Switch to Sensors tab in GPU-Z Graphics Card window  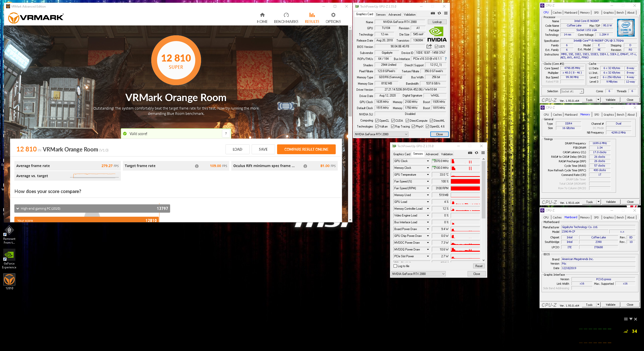pos(381,15)
